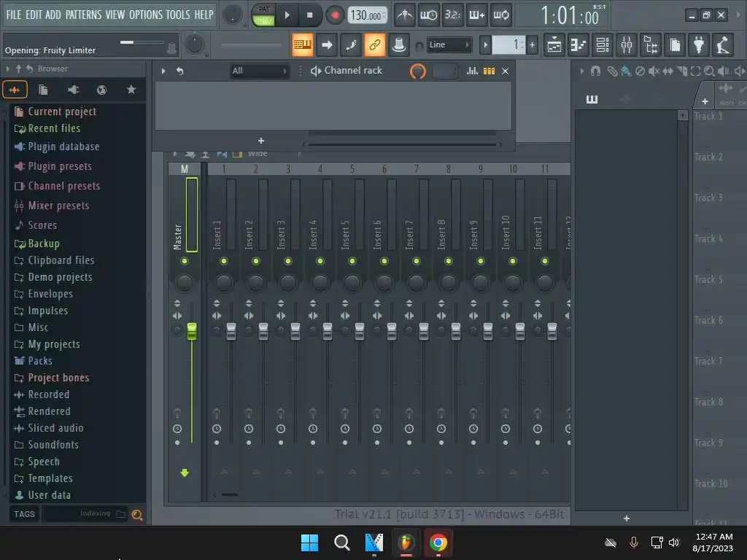The height and width of the screenshot is (560, 747).
Task: Expand the Demo projects folder
Action: tap(53, 277)
